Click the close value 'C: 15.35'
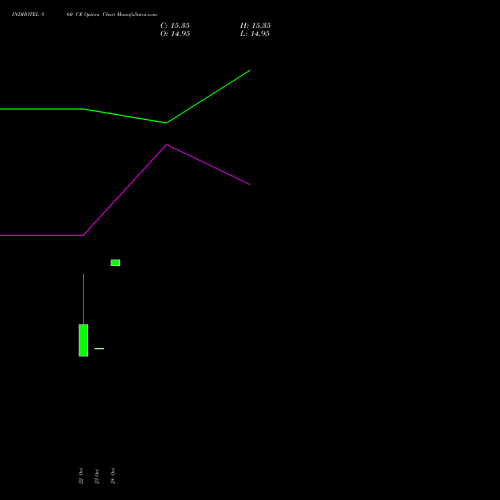Screen dimensions: 500x500 175,25
